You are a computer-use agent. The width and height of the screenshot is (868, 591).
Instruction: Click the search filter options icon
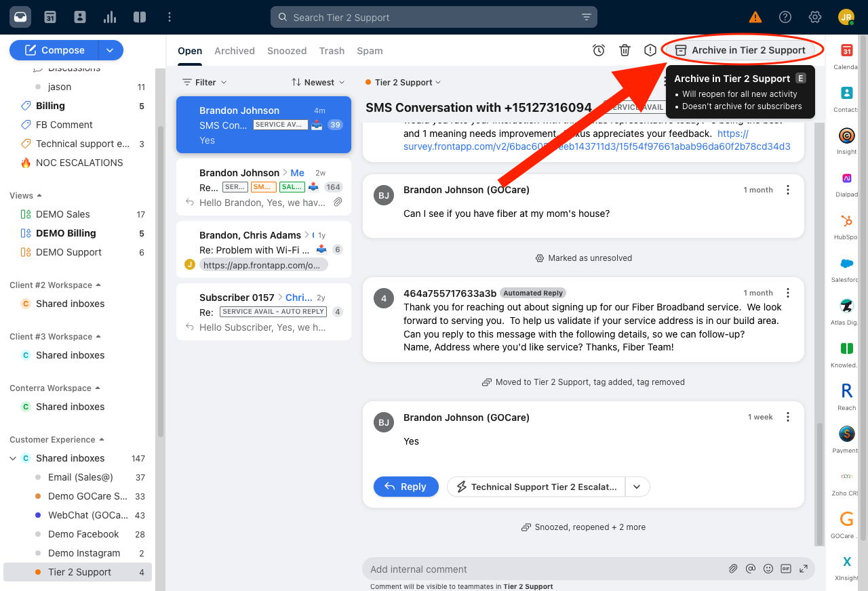tap(587, 18)
